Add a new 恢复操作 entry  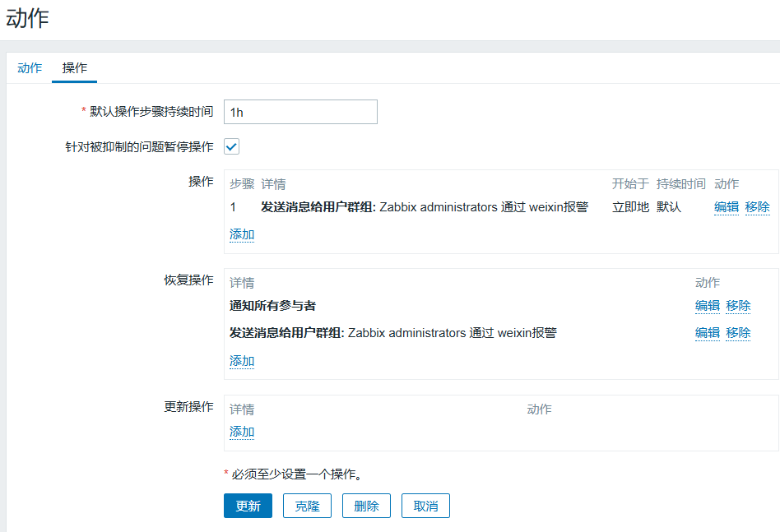click(242, 361)
